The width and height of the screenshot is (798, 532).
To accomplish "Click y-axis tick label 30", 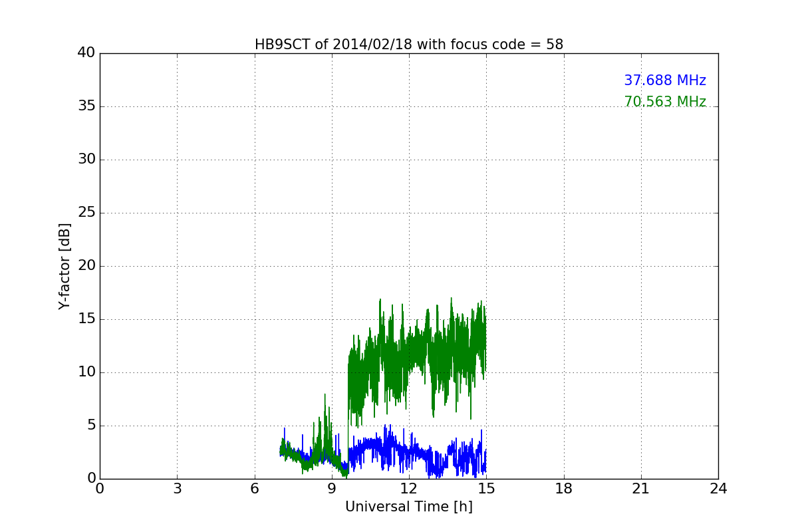I will pyautogui.click(x=86, y=160).
